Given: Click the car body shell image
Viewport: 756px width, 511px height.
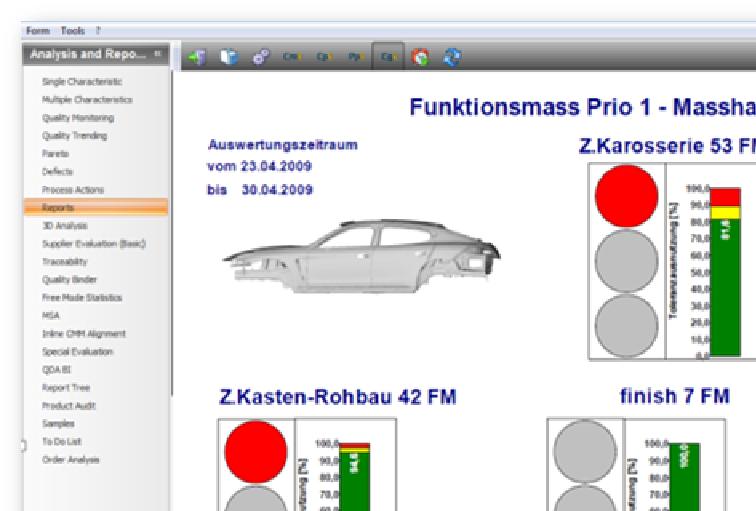Looking at the screenshot, I should click(361, 256).
